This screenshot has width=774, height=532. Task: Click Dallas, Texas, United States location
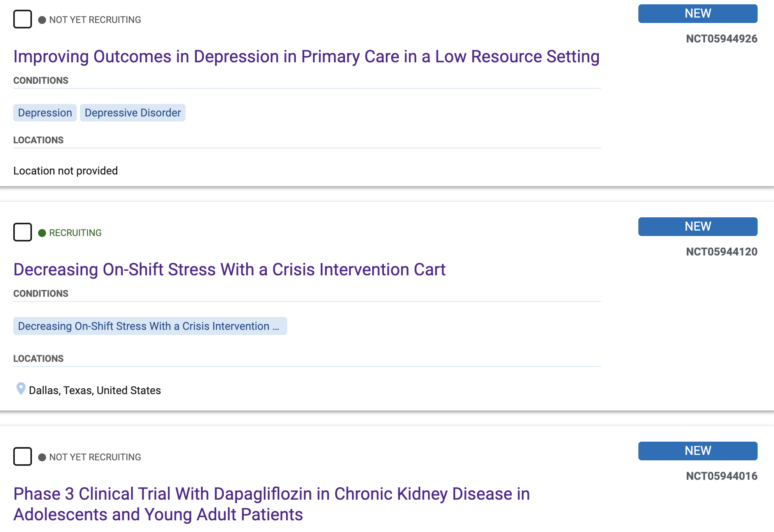point(95,391)
